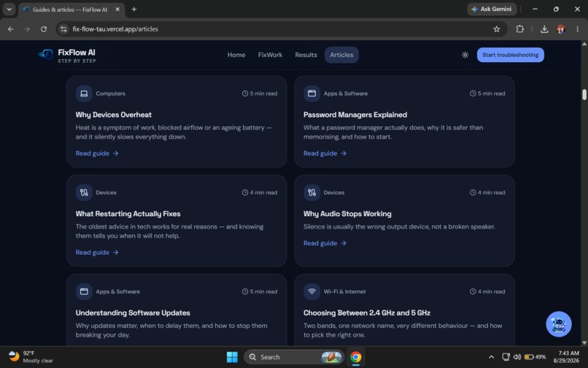The height and width of the screenshot is (368, 588).
Task: Click the clock icon on Choosing Between 2.4 GHz card
Action: coord(473,291)
